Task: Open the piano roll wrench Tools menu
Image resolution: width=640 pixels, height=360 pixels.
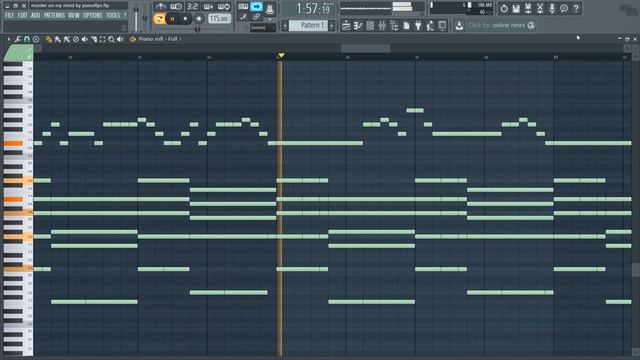Action: pos(18,39)
